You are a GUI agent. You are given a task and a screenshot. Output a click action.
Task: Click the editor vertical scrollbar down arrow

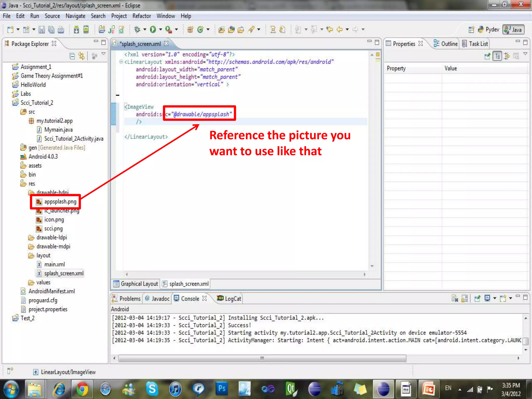(x=372, y=266)
